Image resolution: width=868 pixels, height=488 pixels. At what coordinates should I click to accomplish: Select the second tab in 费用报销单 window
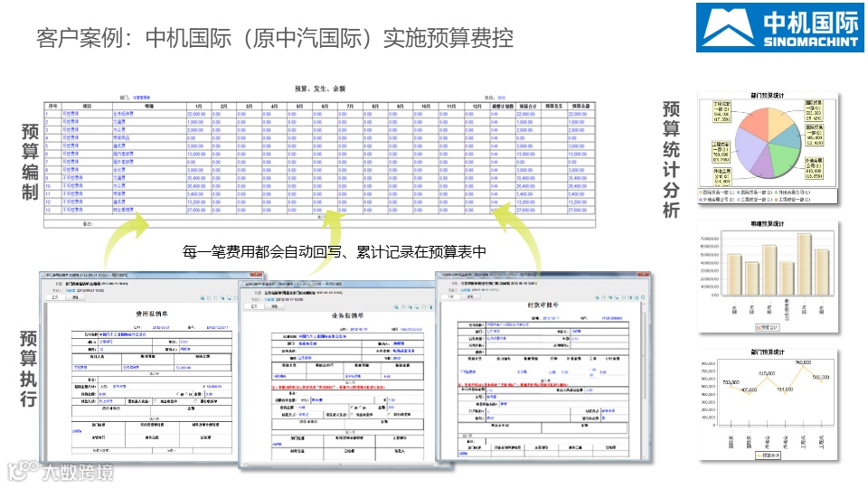click(75, 297)
